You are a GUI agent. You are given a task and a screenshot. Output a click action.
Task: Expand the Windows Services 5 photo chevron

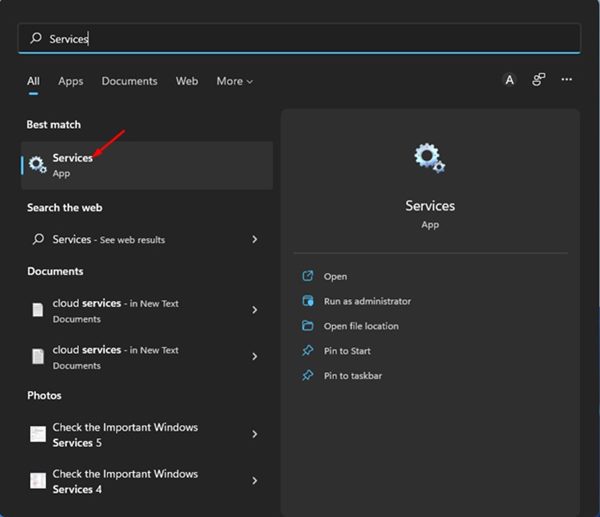(x=255, y=434)
